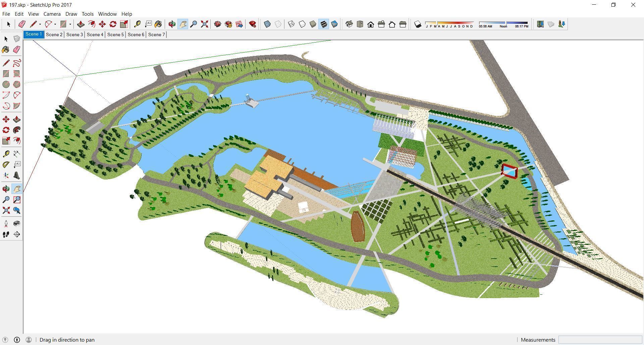The height and width of the screenshot is (345, 644).
Task: Open the Camera menu
Action: pyautogui.click(x=52, y=14)
